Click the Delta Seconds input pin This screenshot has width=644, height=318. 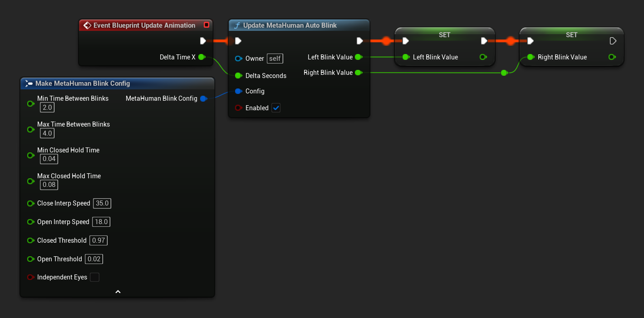[238, 76]
